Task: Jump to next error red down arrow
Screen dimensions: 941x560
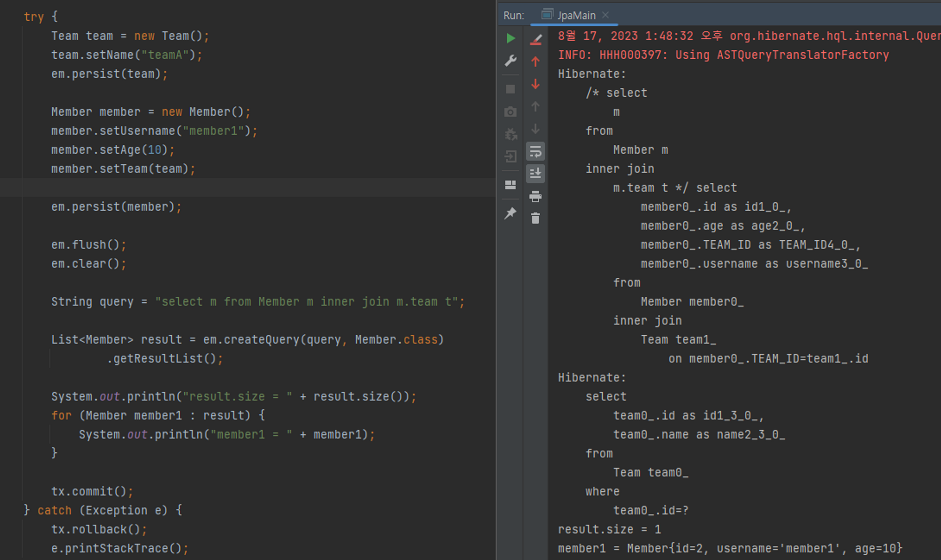Action: click(535, 84)
